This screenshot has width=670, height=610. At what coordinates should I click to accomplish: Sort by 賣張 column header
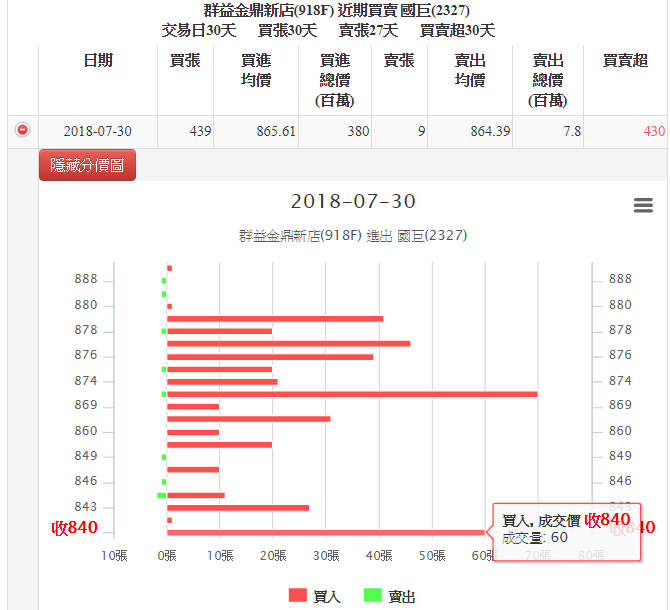pos(399,61)
